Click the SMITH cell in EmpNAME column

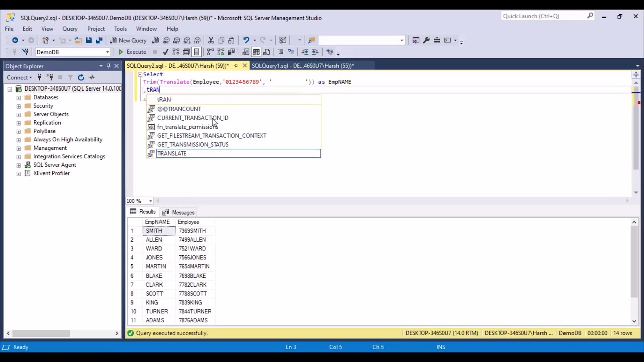point(159,231)
